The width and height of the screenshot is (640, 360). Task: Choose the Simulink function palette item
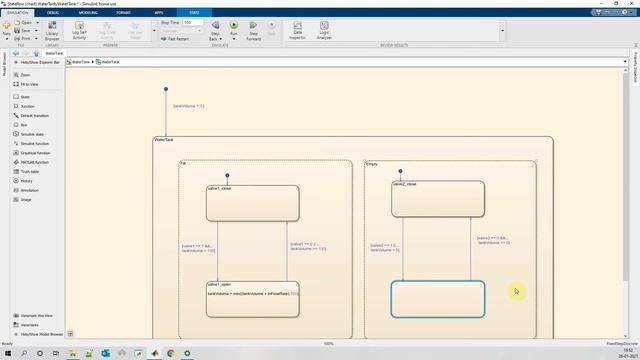[31, 144]
